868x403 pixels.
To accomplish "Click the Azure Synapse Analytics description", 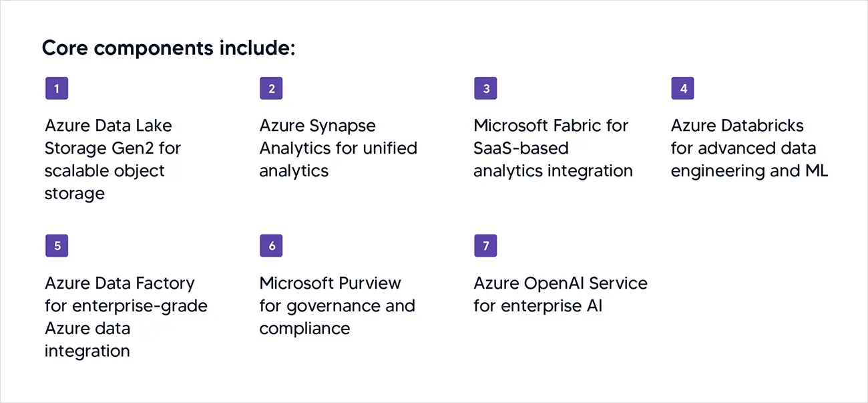I will (x=339, y=148).
